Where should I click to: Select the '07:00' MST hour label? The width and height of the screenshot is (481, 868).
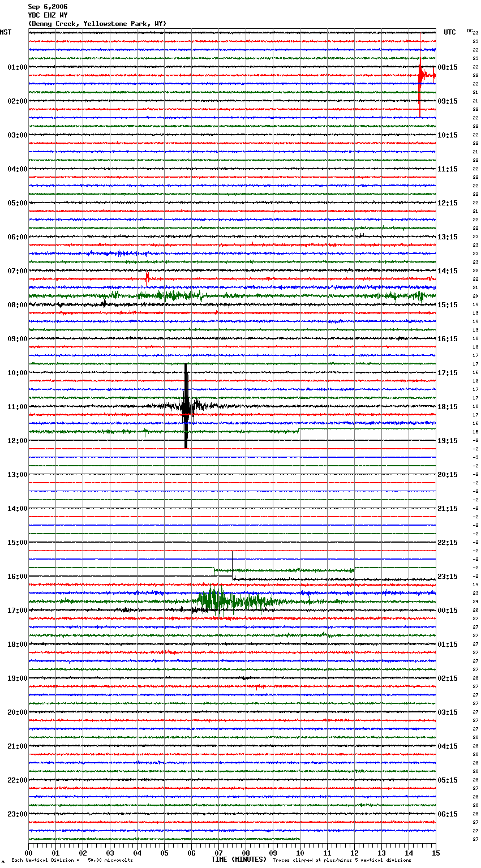point(17,271)
